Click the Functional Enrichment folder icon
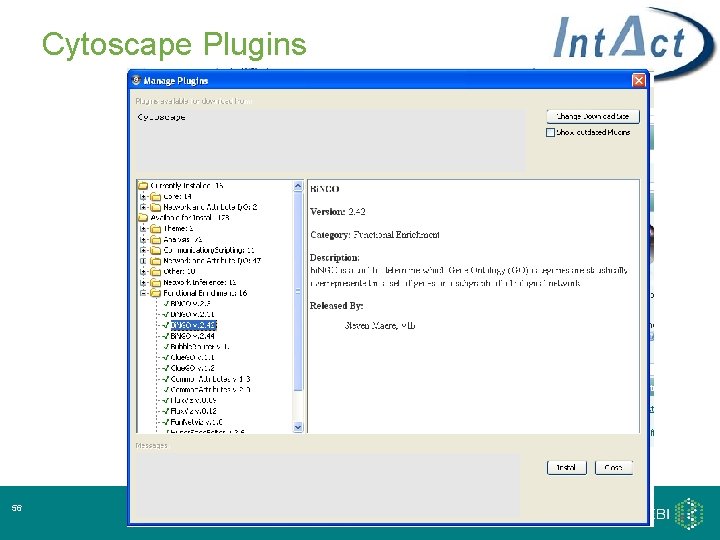Image resolution: width=720 pixels, height=540 pixels. 156,293
